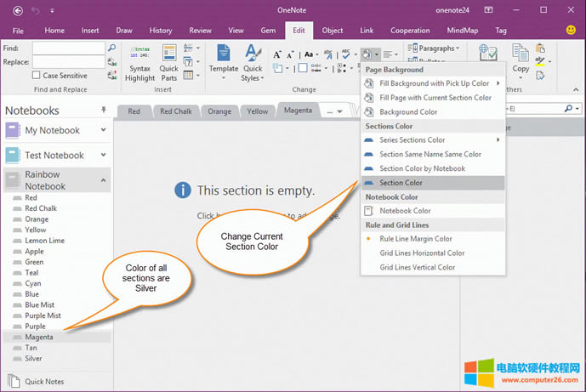Viewport: 586px width, 392px height.
Task: Select Section Color by Notebook
Action: pos(422,168)
